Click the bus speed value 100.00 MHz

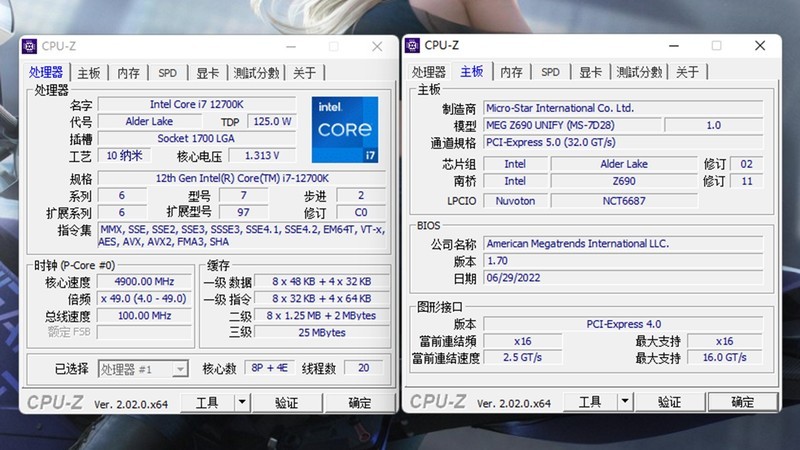(144, 316)
